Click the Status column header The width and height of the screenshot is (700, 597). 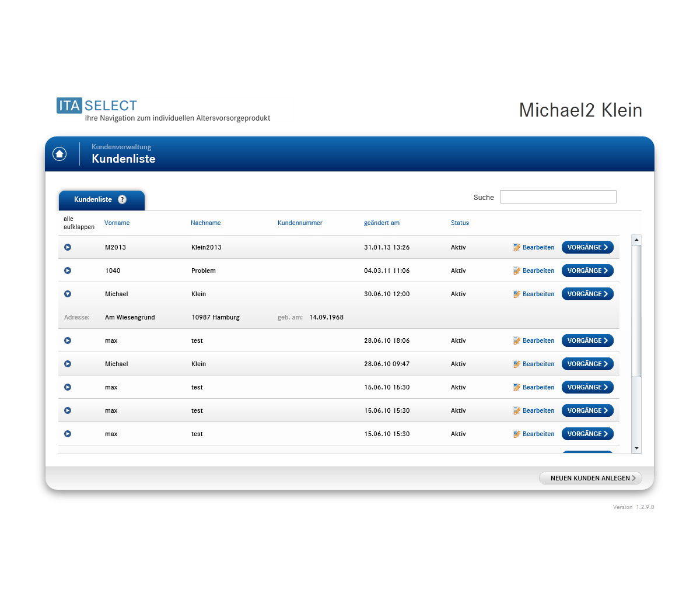(x=460, y=223)
